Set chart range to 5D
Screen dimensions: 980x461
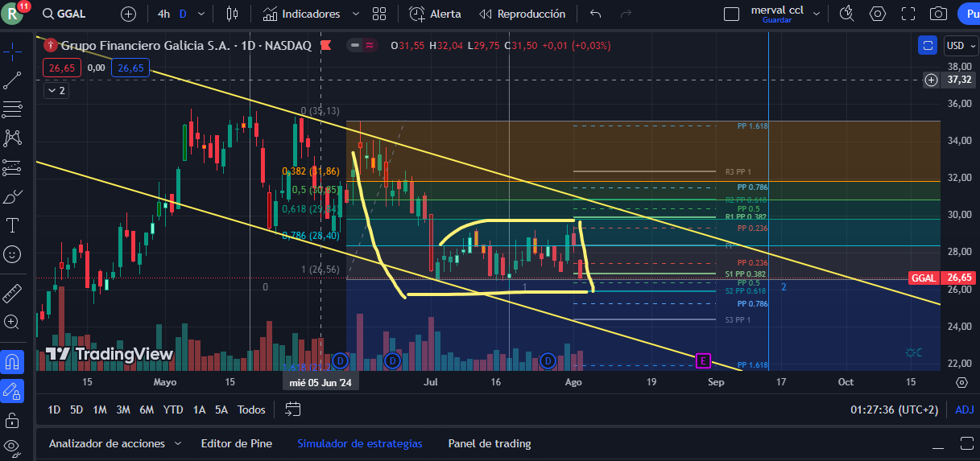(x=76, y=410)
